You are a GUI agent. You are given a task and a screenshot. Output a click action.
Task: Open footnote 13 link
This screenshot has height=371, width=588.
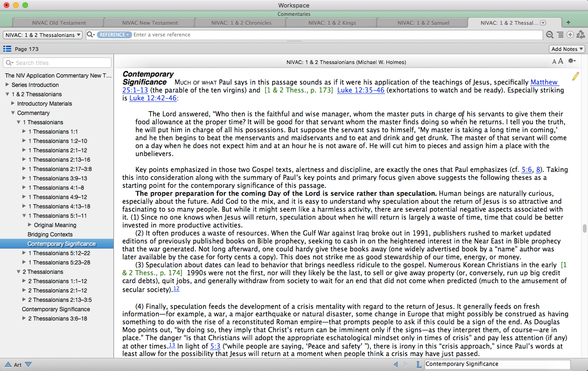[x=172, y=345]
